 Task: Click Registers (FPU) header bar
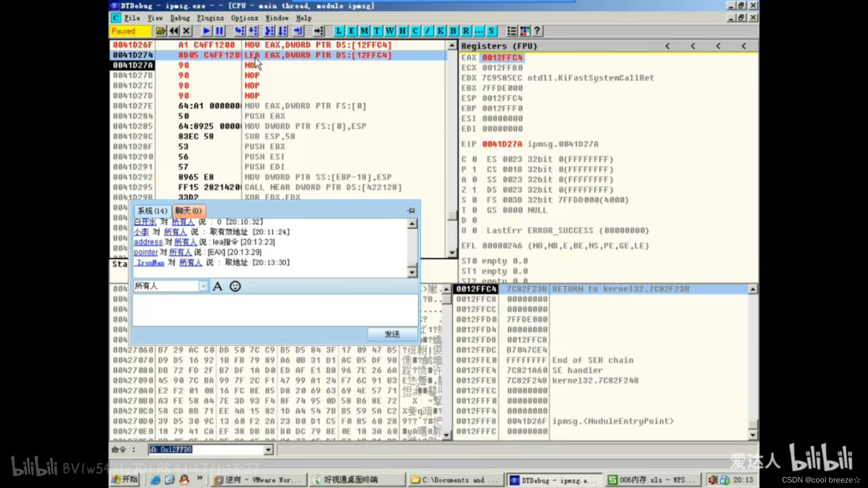point(609,46)
